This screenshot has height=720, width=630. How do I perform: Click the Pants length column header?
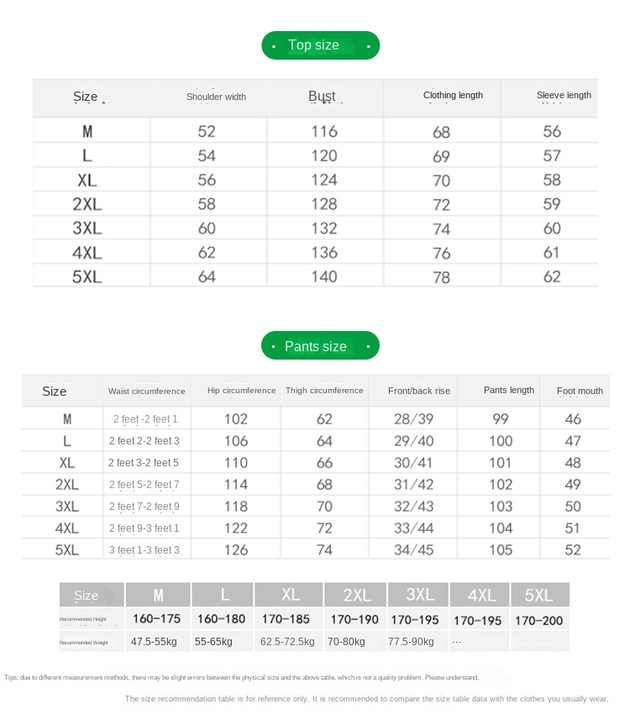pyautogui.click(x=509, y=390)
